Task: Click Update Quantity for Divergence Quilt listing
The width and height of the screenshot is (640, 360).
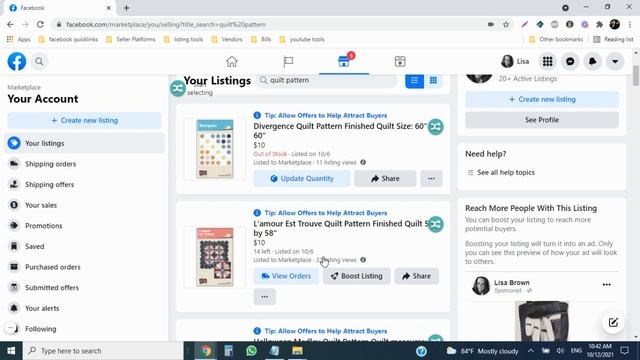Action: pyautogui.click(x=302, y=178)
